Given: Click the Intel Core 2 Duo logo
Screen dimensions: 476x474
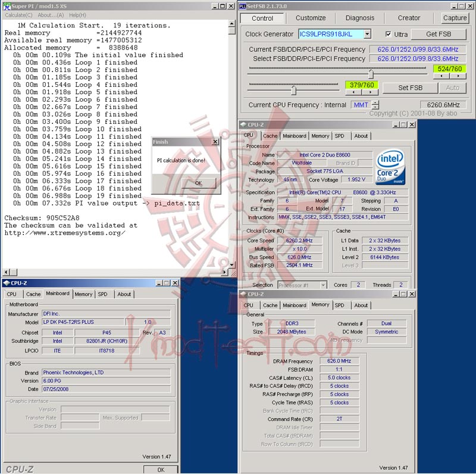Looking at the screenshot, I should pyautogui.click(x=390, y=167).
